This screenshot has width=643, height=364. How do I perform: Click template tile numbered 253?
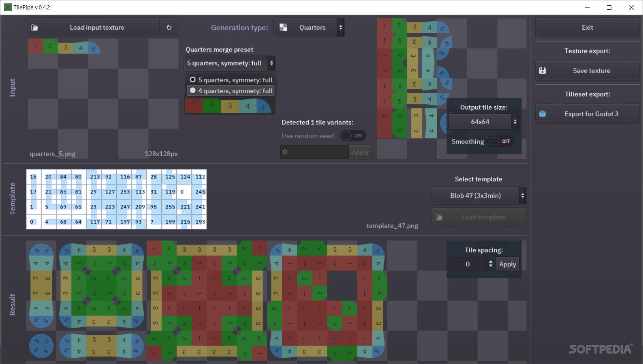124,192
